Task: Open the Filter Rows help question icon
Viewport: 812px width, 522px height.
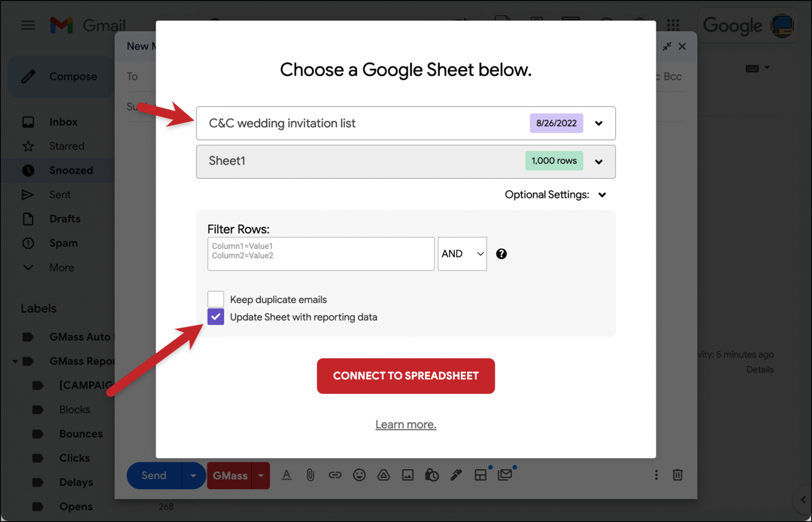Action: pyautogui.click(x=501, y=254)
